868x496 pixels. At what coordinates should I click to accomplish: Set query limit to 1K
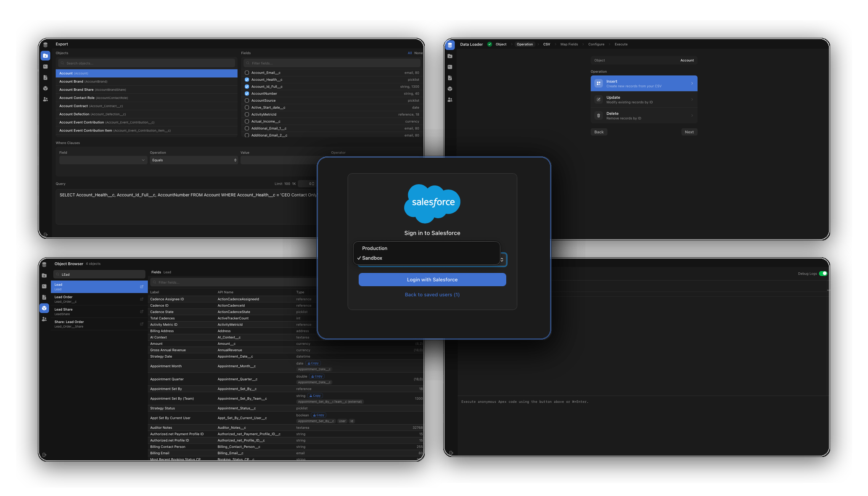pyautogui.click(x=294, y=184)
